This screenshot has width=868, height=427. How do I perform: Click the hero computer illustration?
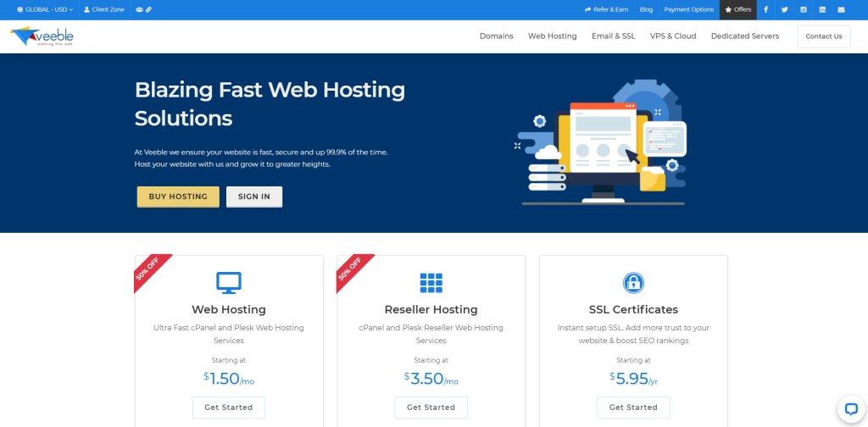click(x=602, y=142)
